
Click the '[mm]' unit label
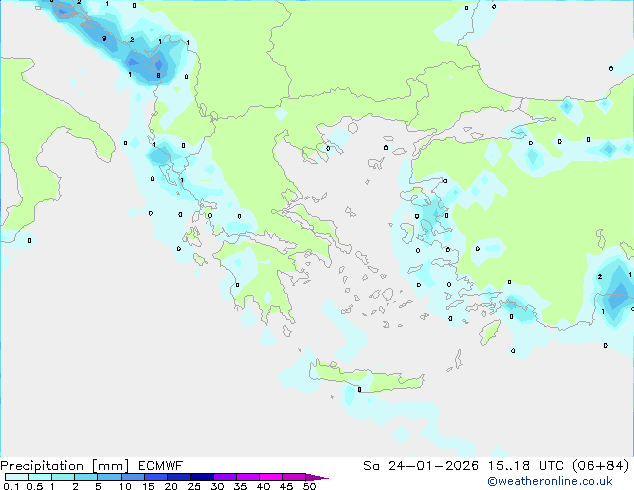click(110, 466)
